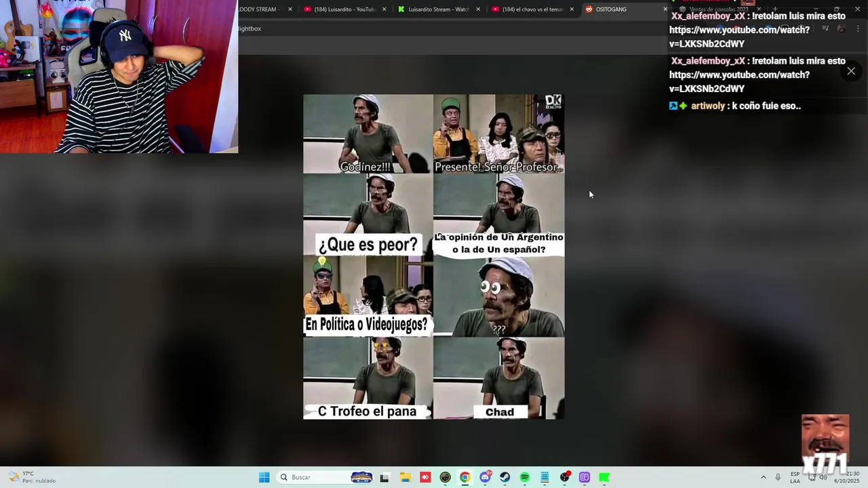Close the OSITOGANG tab

(x=665, y=9)
